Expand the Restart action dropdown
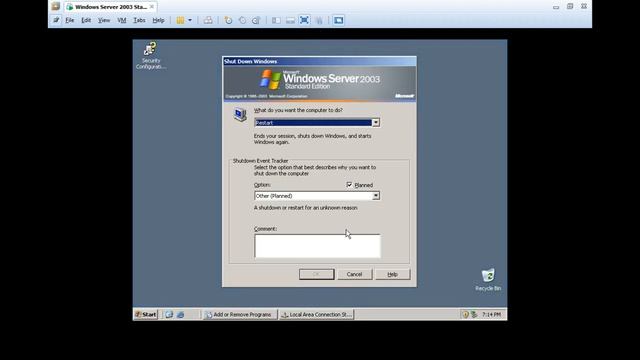Image resolution: width=640 pixels, height=360 pixels. coord(376,122)
